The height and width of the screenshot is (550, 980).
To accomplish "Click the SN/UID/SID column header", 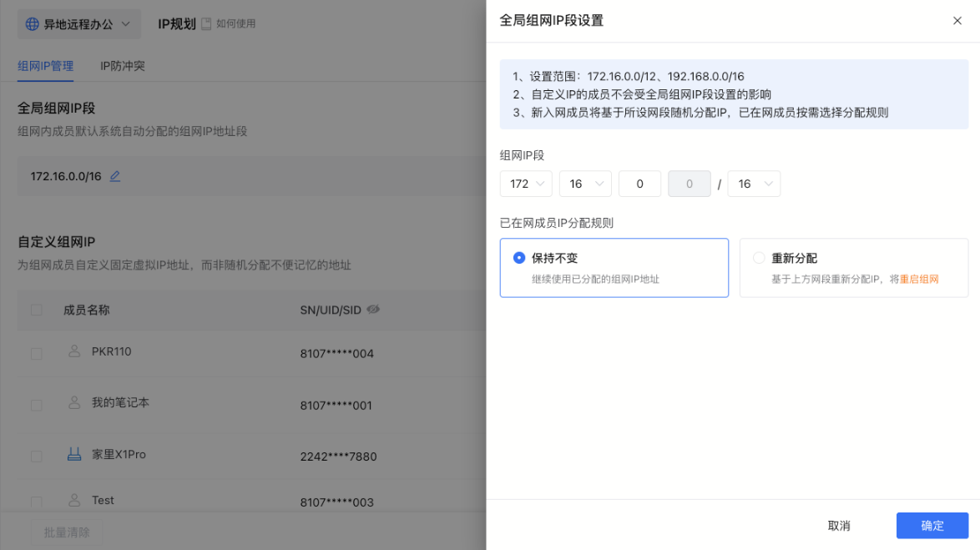I will click(x=331, y=310).
